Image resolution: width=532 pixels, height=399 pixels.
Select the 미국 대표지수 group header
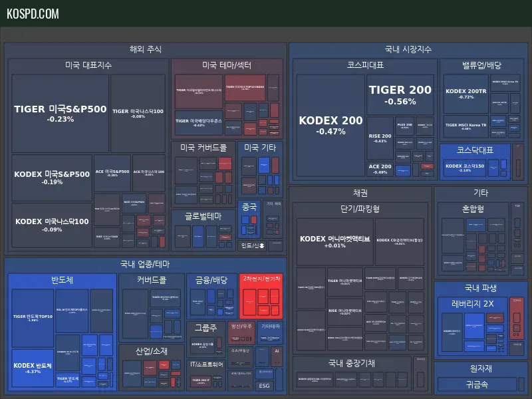pyautogui.click(x=88, y=65)
